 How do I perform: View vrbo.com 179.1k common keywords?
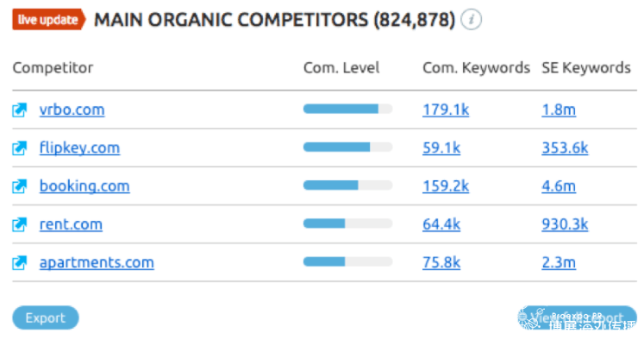[446, 110]
